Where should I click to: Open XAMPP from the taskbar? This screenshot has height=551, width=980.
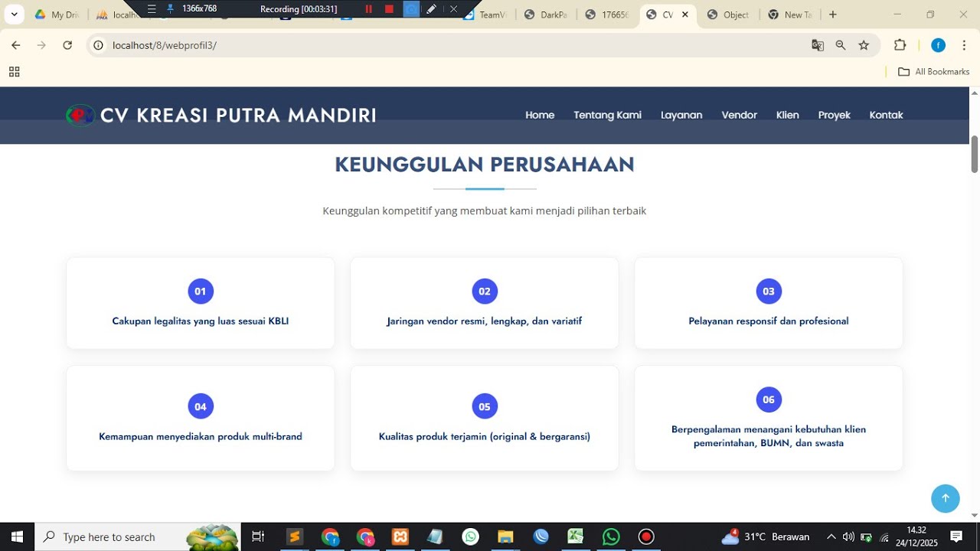[400, 536]
